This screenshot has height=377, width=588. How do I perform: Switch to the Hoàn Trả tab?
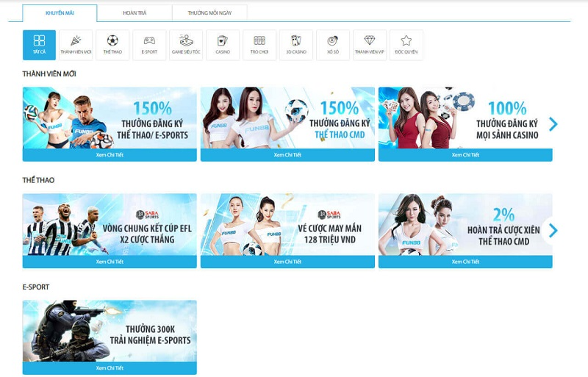click(x=135, y=13)
